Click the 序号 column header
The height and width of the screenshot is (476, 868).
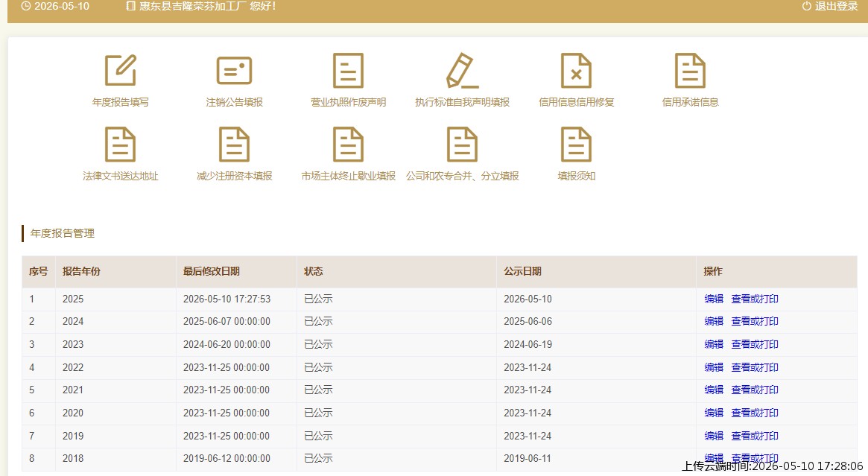click(38, 271)
